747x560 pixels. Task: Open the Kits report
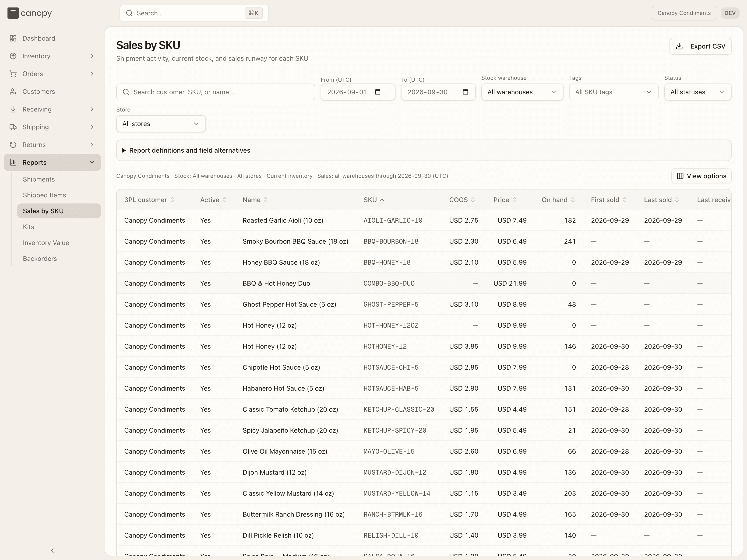point(59,227)
